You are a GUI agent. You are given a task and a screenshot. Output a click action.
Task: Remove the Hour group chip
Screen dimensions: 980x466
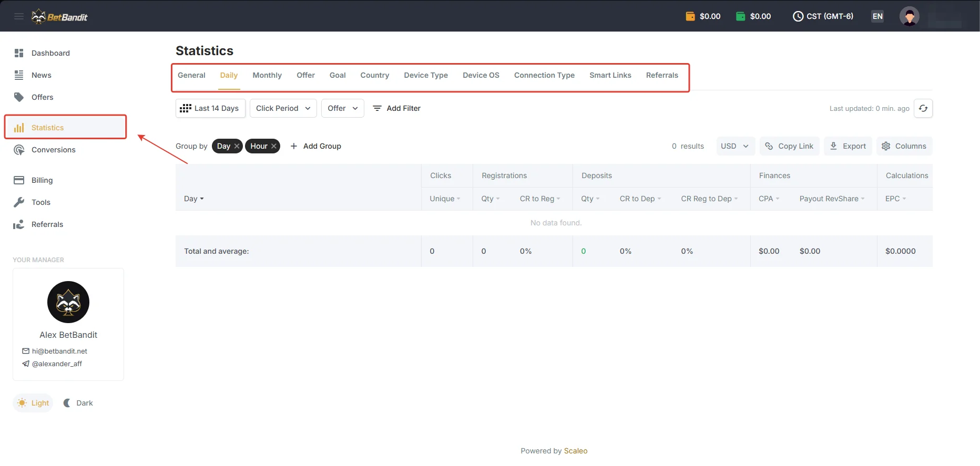(x=274, y=146)
